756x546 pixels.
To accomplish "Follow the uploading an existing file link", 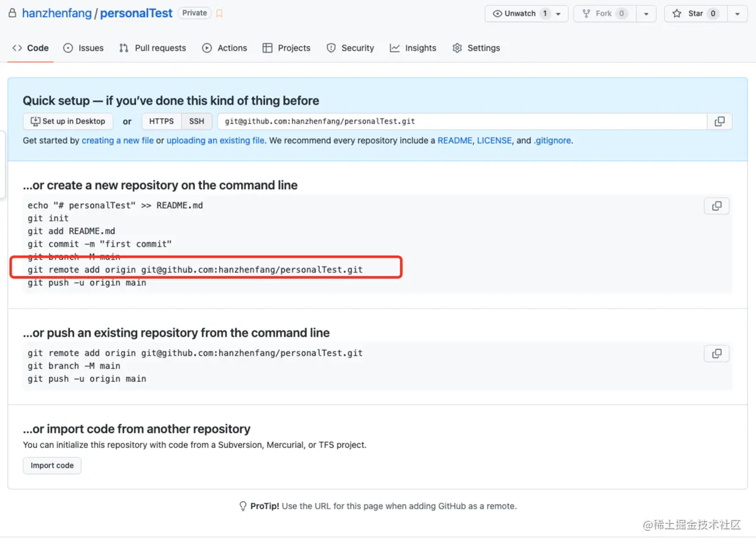I will coord(215,140).
